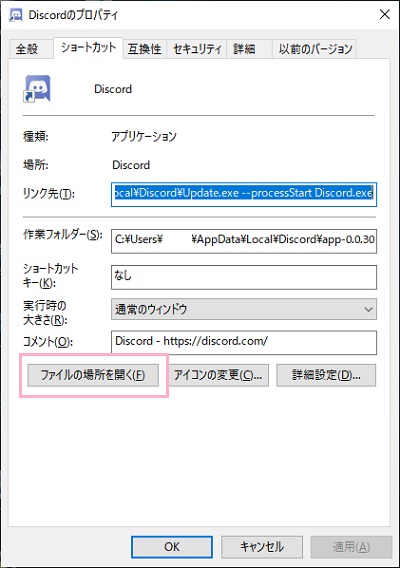Focus the ショートカットキー field showing なし
This screenshot has height=568, width=400.
244,277
